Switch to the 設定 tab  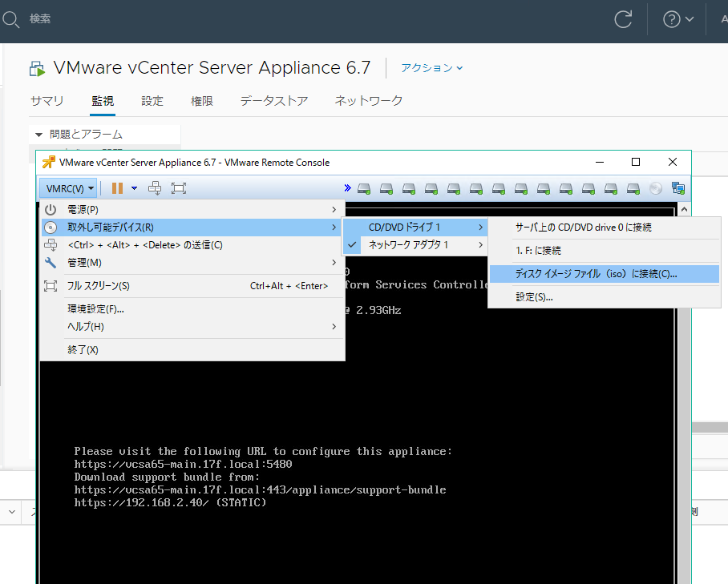152,101
